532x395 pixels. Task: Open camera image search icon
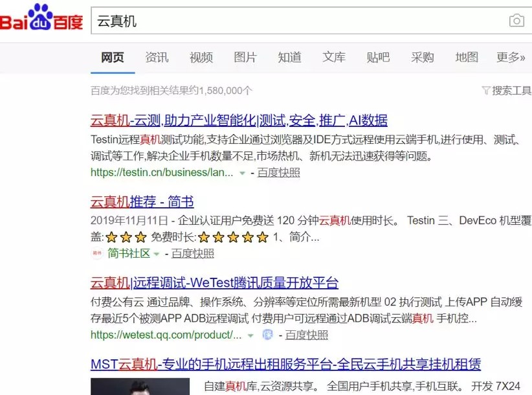tap(516, 21)
